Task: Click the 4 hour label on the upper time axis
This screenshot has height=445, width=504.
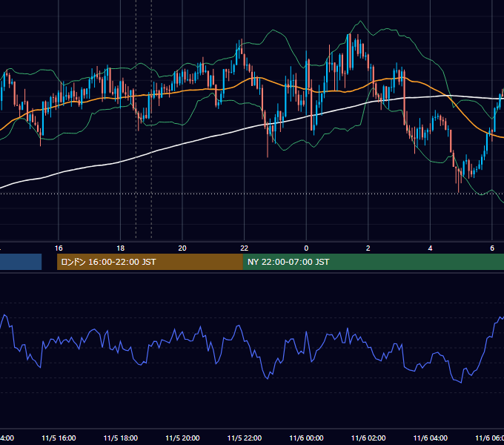Action: point(430,248)
